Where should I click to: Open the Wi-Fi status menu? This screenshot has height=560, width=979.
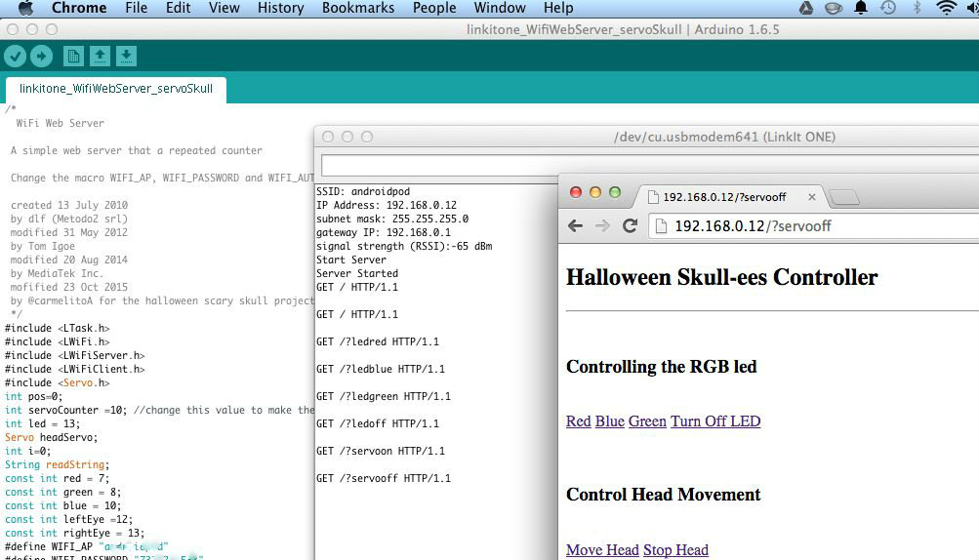click(x=947, y=8)
